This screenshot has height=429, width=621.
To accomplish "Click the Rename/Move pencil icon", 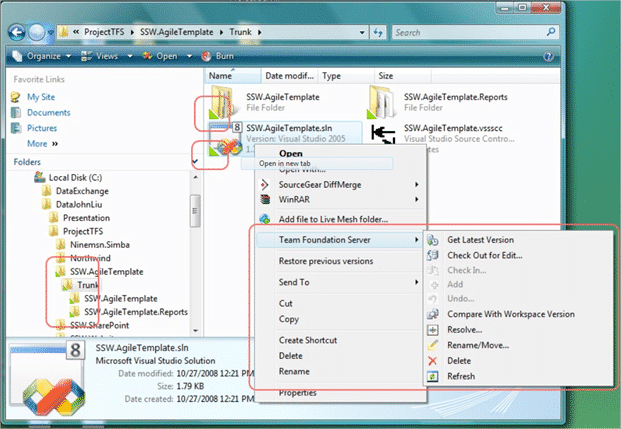I will tap(432, 345).
